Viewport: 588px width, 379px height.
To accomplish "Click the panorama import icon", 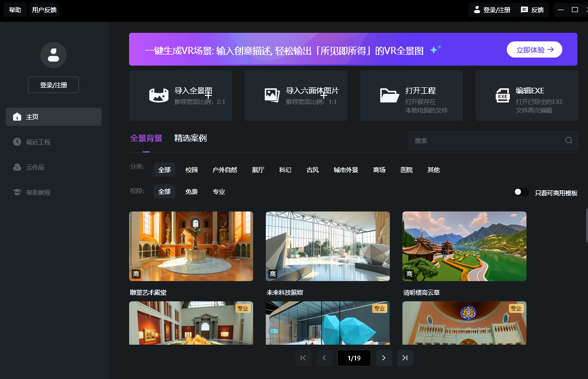I will point(159,95).
